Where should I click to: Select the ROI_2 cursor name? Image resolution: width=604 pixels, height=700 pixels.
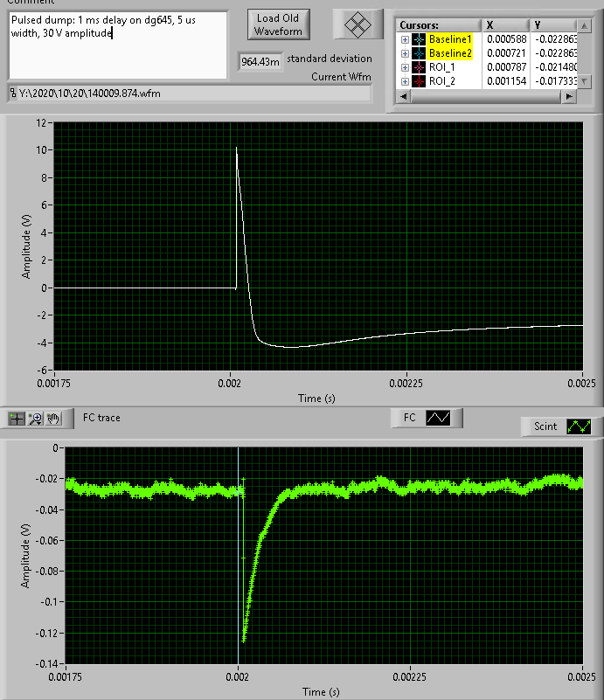point(442,81)
